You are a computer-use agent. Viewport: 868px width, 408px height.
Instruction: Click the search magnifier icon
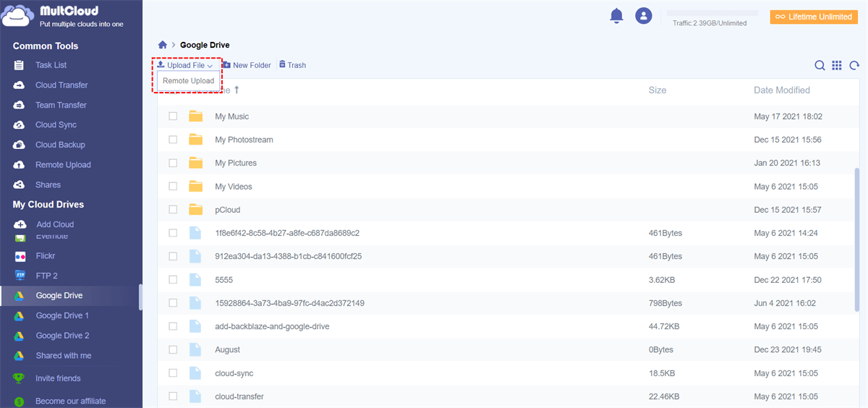820,65
